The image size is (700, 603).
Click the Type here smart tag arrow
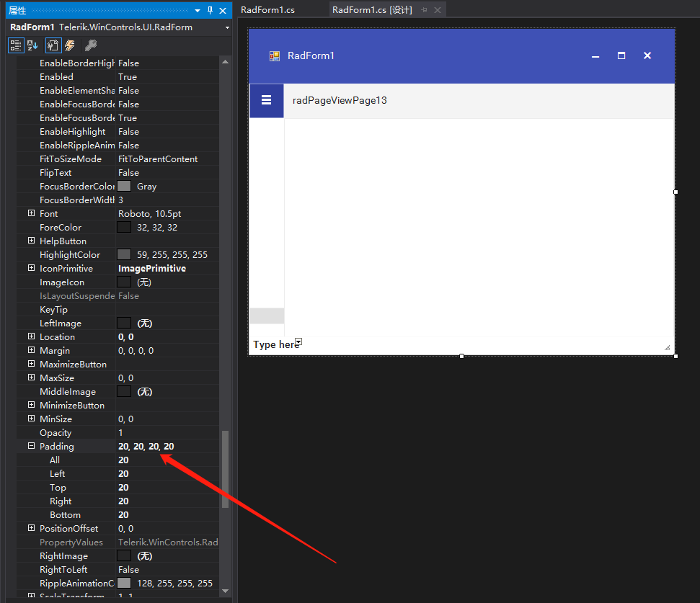click(x=298, y=341)
